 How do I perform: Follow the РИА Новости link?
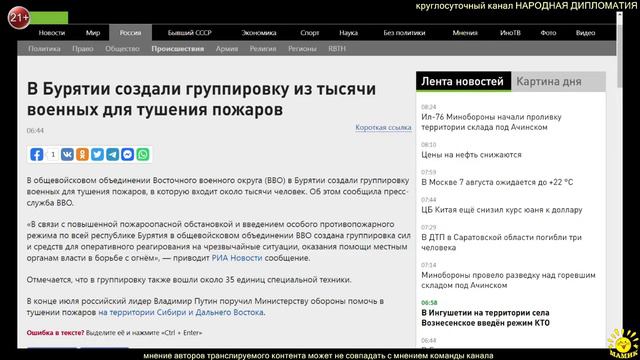(x=237, y=258)
